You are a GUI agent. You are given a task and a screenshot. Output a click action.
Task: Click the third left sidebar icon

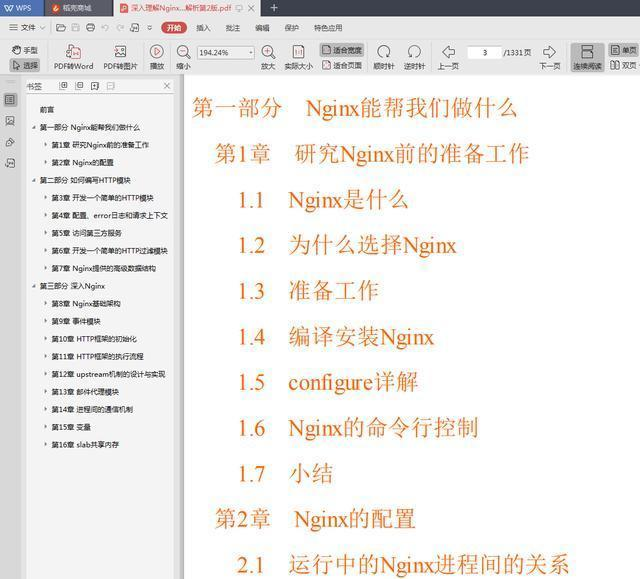click(10, 142)
